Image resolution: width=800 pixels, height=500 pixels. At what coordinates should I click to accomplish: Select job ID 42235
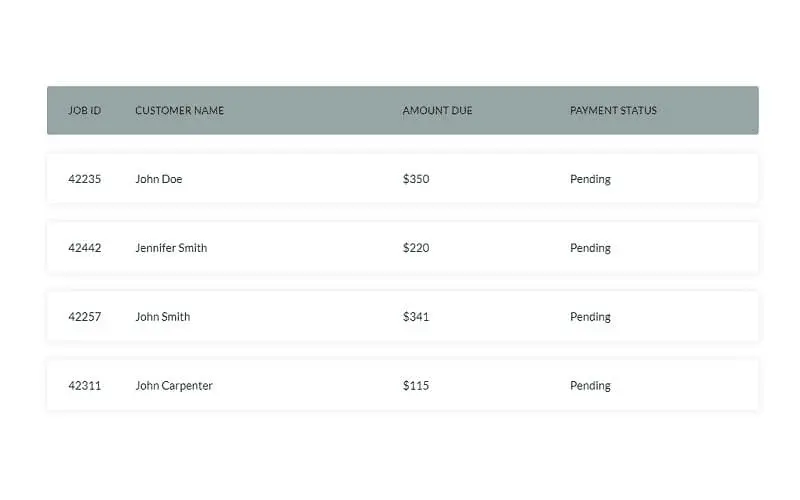click(x=85, y=179)
